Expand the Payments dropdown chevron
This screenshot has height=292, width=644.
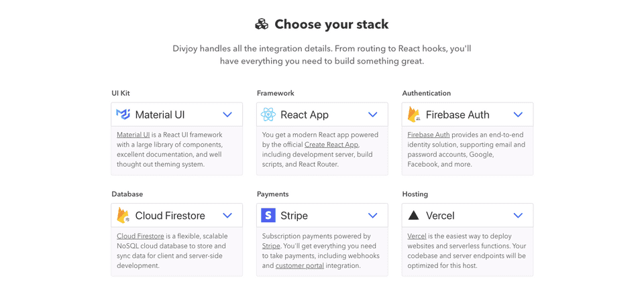[x=372, y=215]
